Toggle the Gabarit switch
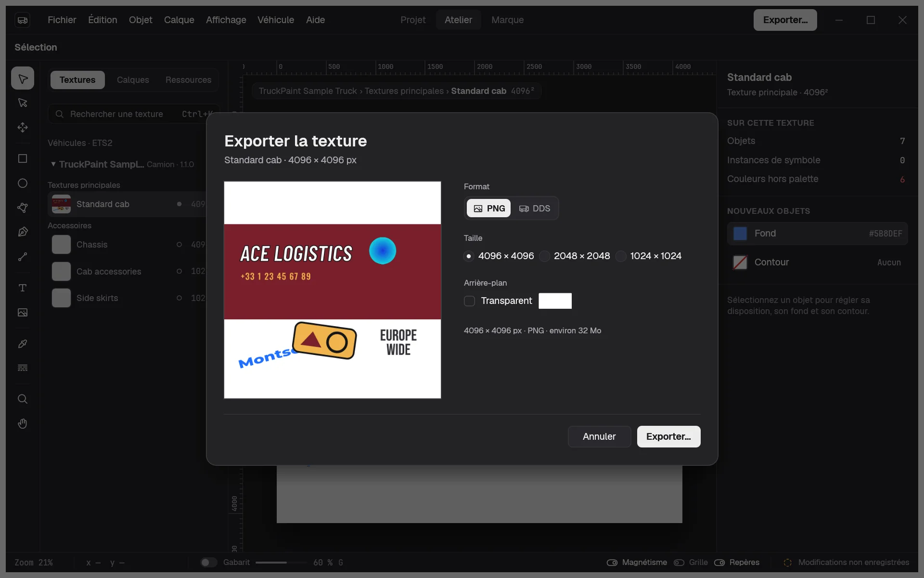Screen dimensions: 924x578 coord(209,562)
